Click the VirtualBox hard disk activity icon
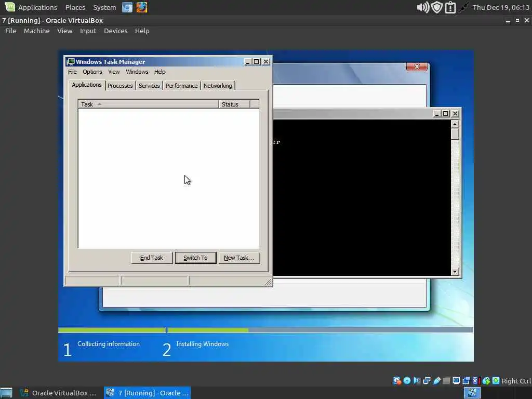This screenshot has width=532, height=399. [397, 381]
